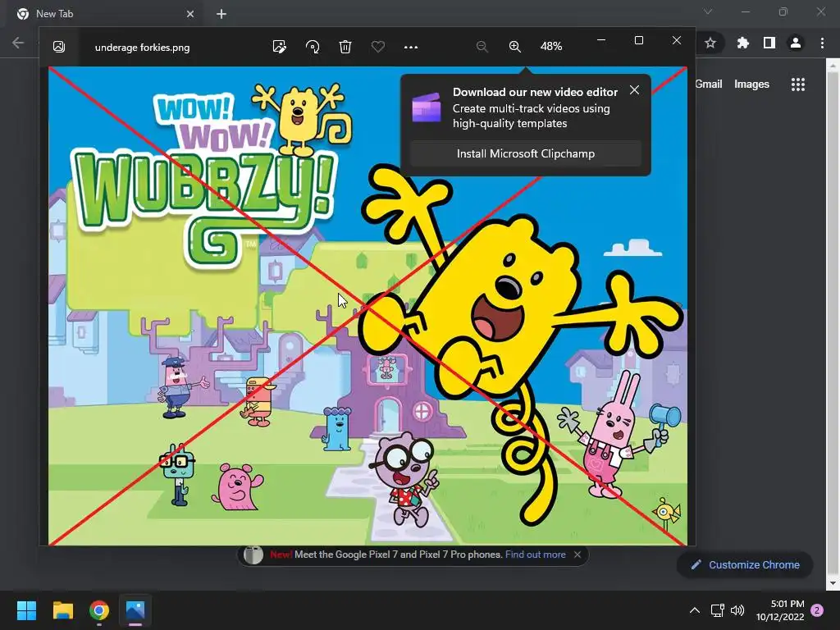The width and height of the screenshot is (840, 630).
Task: Open a new Chrome tab
Action: click(x=221, y=14)
